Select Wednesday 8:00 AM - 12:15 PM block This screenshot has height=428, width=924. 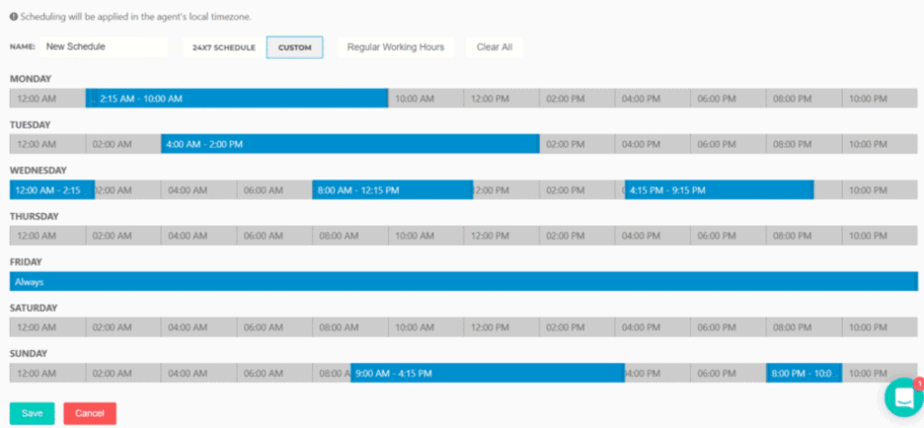392,190
